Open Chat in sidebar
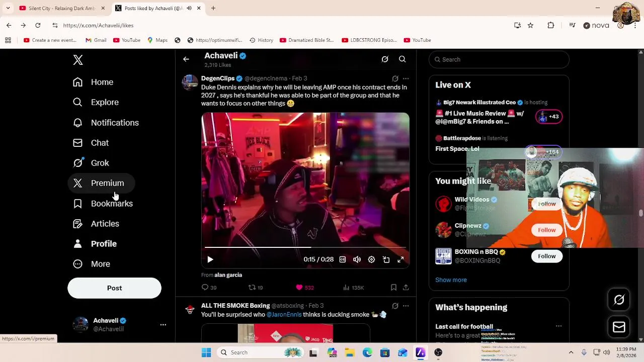The width and height of the screenshot is (644, 362). tap(92, 143)
